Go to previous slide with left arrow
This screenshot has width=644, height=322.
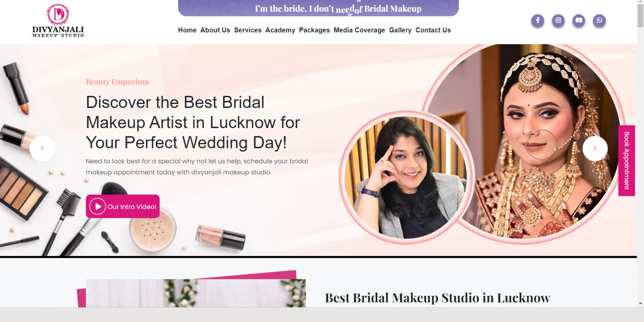(42, 149)
